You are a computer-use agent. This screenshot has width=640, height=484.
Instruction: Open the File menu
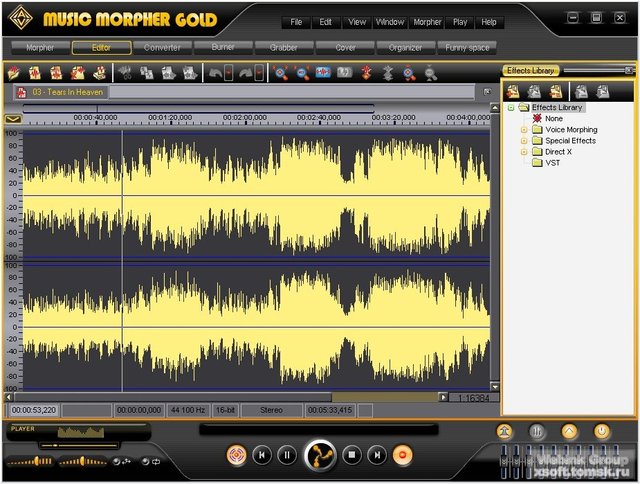pos(296,22)
